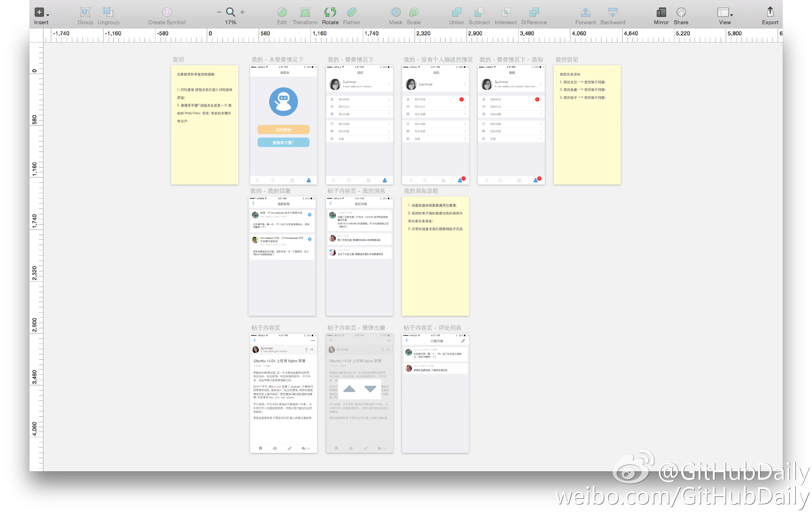Screen dimensions: 812x513
Task: Click the Create Symbol icon
Action: tap(167, 12)
